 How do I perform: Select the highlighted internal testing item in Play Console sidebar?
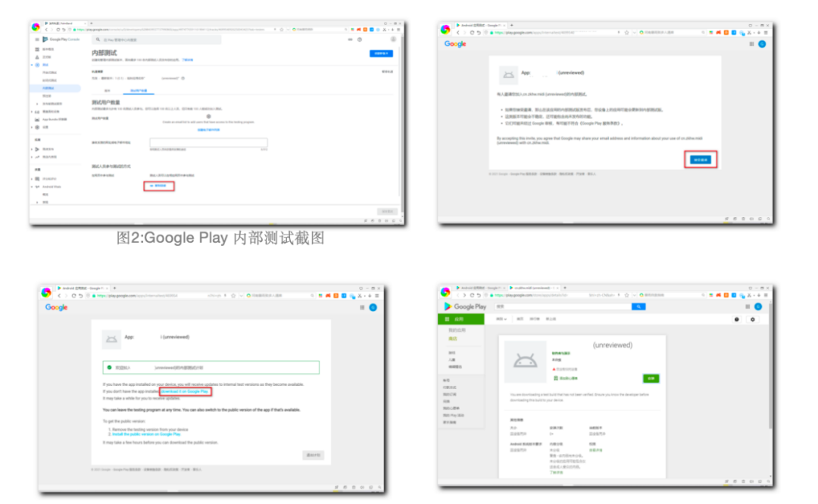(x=56, y=88)
